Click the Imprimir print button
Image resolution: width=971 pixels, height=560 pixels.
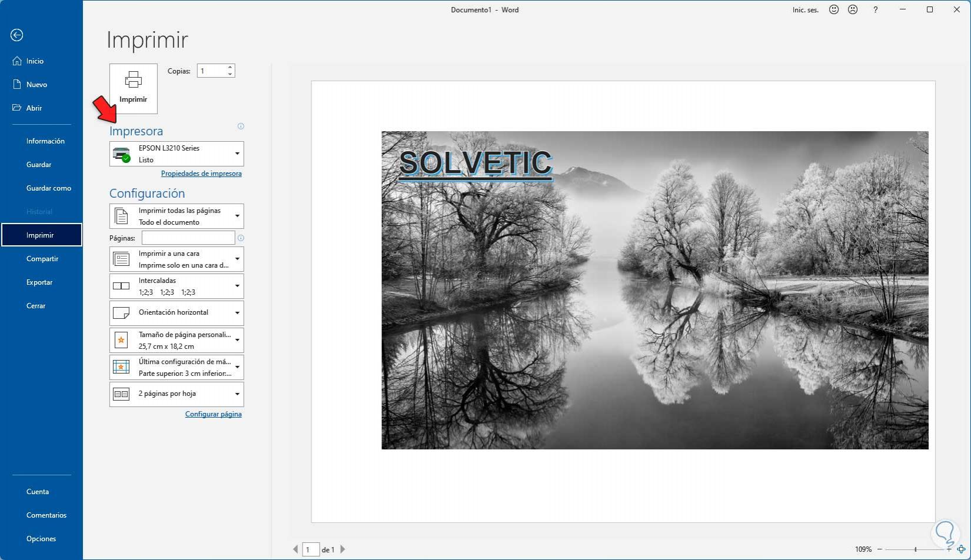(x=134, y=88)
